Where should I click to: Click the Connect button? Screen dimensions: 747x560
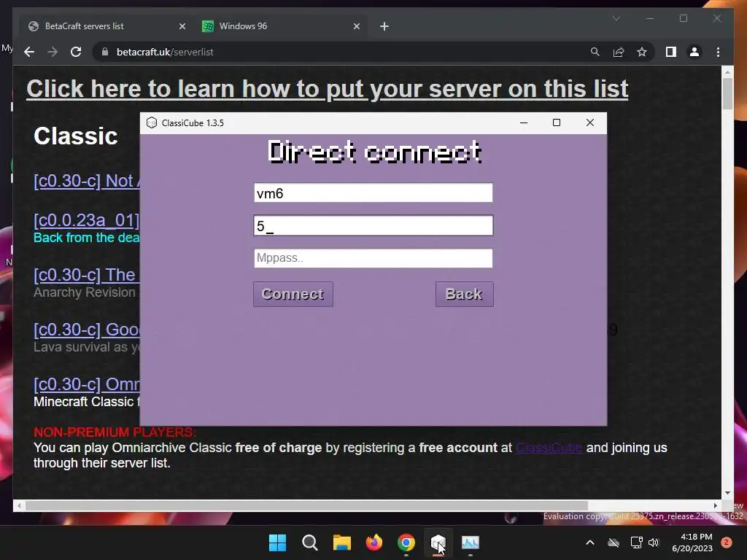(x=293, y=295)
